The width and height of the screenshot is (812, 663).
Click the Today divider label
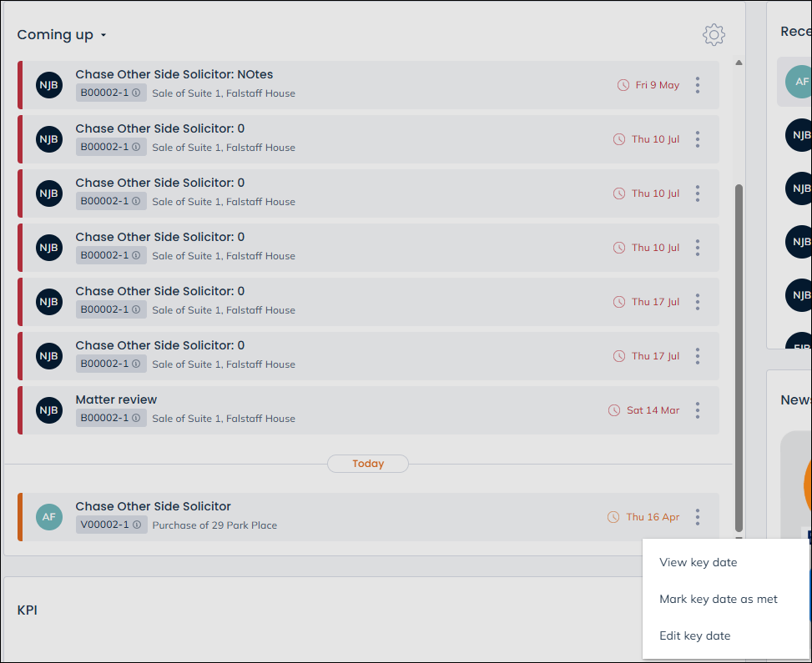(367, 464)
